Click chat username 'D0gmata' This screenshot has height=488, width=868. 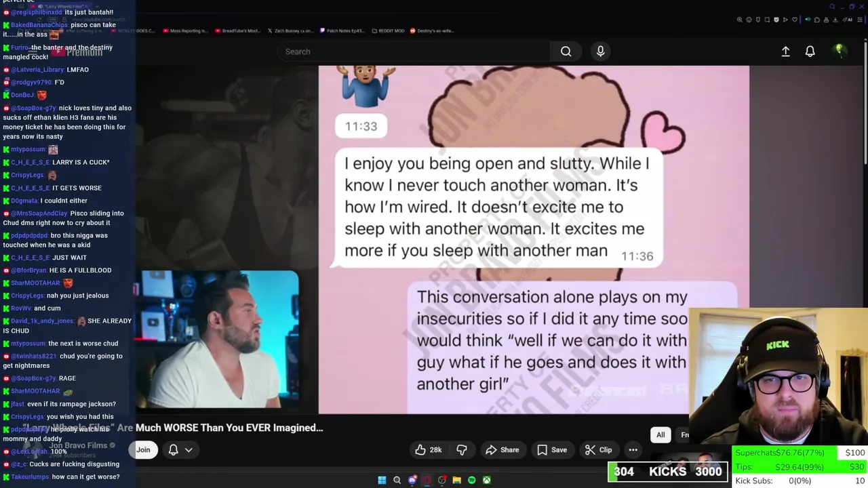(x=24, y=201)
